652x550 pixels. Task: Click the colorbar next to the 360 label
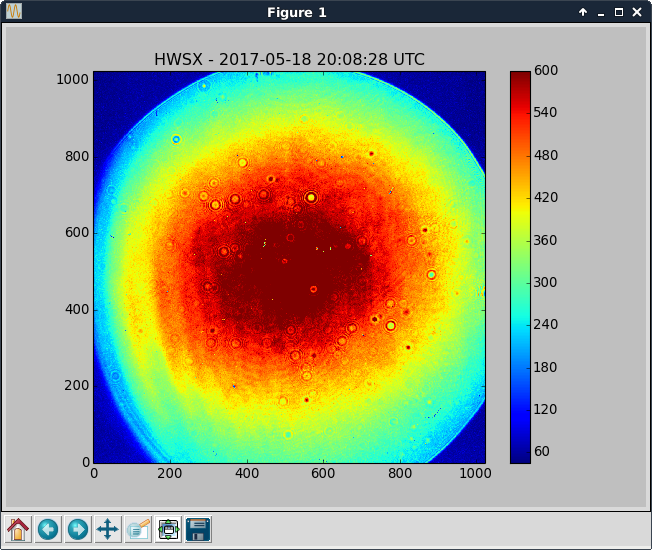point(520,240)
